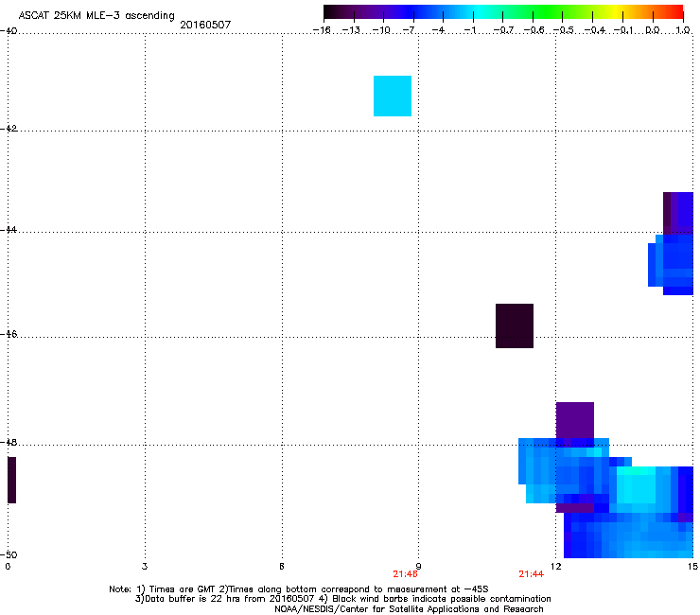
Task: Click the latitude label -46
Action: point(9,334)
